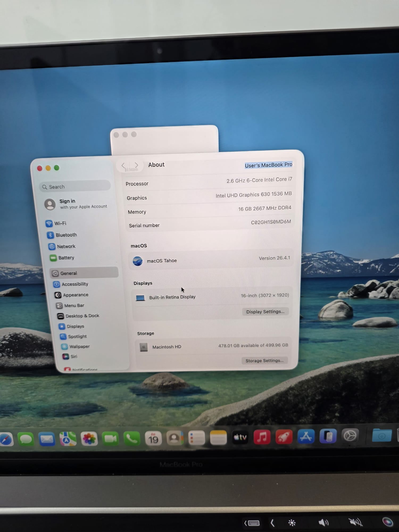This screenshot has width=399, height=532.
Task: Click the serial number "C02GH1S0MD6M"
Action: (x=271, y=222)
